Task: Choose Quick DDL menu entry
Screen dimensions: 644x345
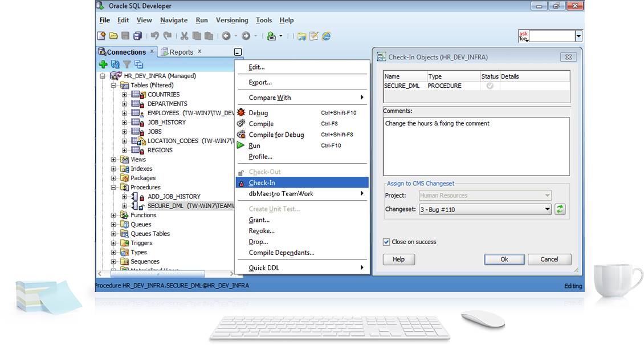Action: (302, 267)
